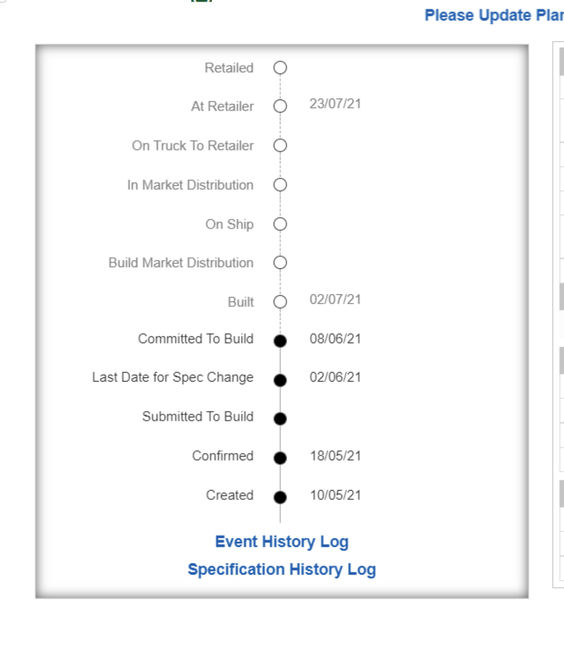Click the Confirmed milestone dot
The width and height of the screenshot is (564, 650).
tap(280, 458)
